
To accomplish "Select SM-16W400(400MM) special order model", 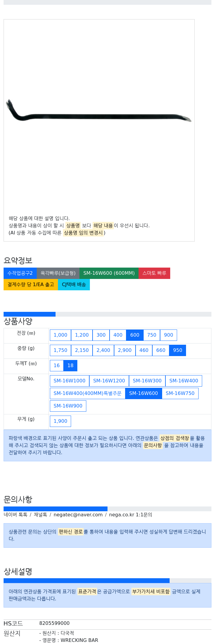I will (87, 393).
